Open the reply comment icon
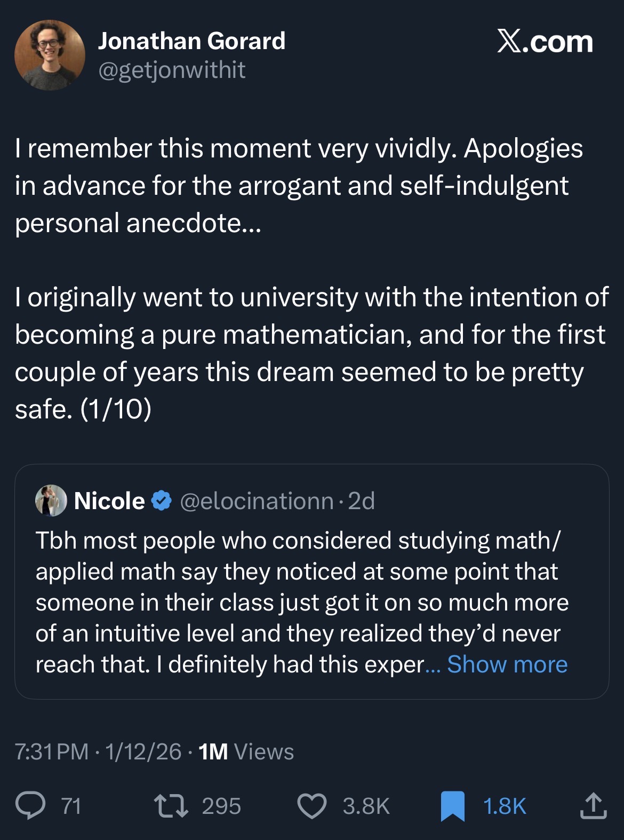 (30, 805)
